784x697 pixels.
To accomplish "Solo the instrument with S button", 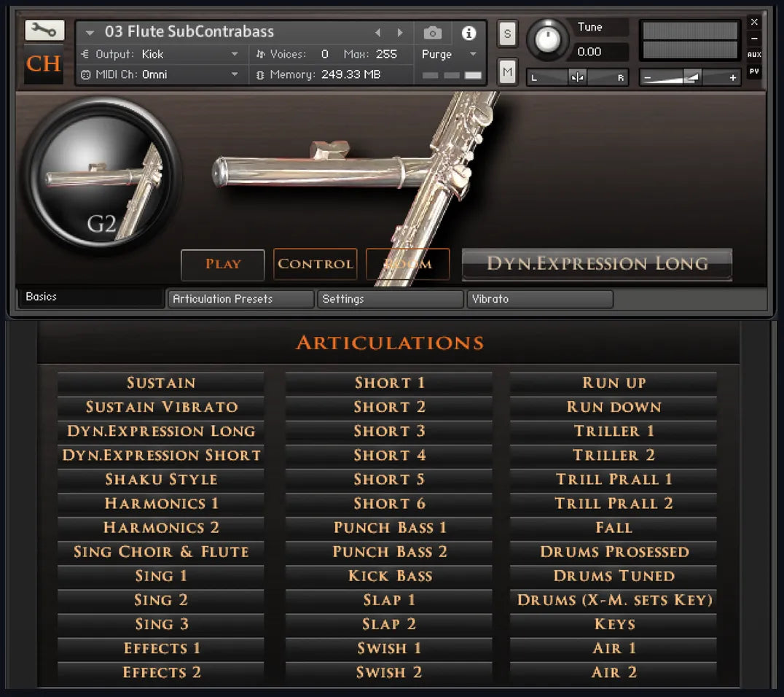I will pos(507,34).
